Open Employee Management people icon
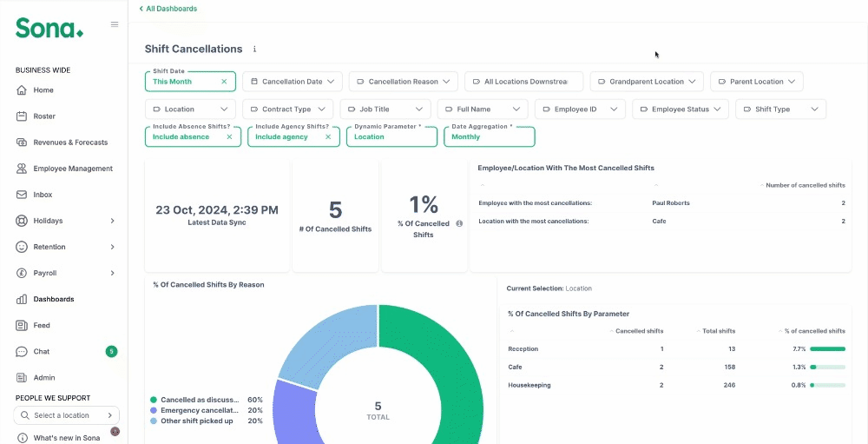This screenshot has height=444, width=868. pyautogui.click(x=22, y=169)
